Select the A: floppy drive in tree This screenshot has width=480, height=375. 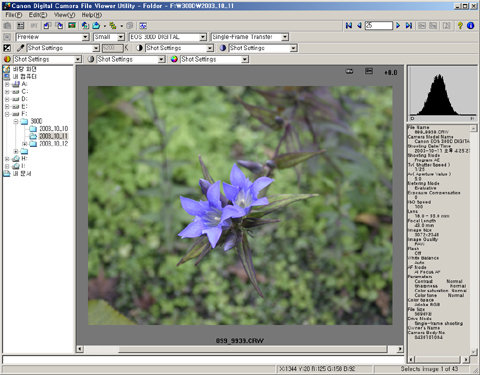click(x=24, y=84)
